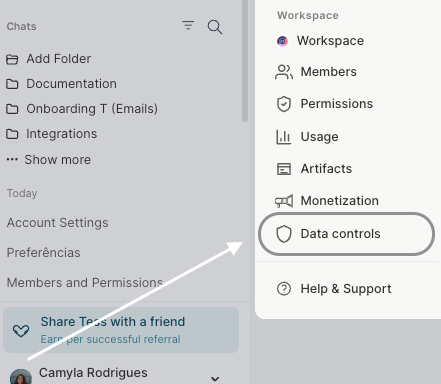Viewport: 441px width, 384px height.
Task: Click the Add Folder label
Action: click(59, 59)
